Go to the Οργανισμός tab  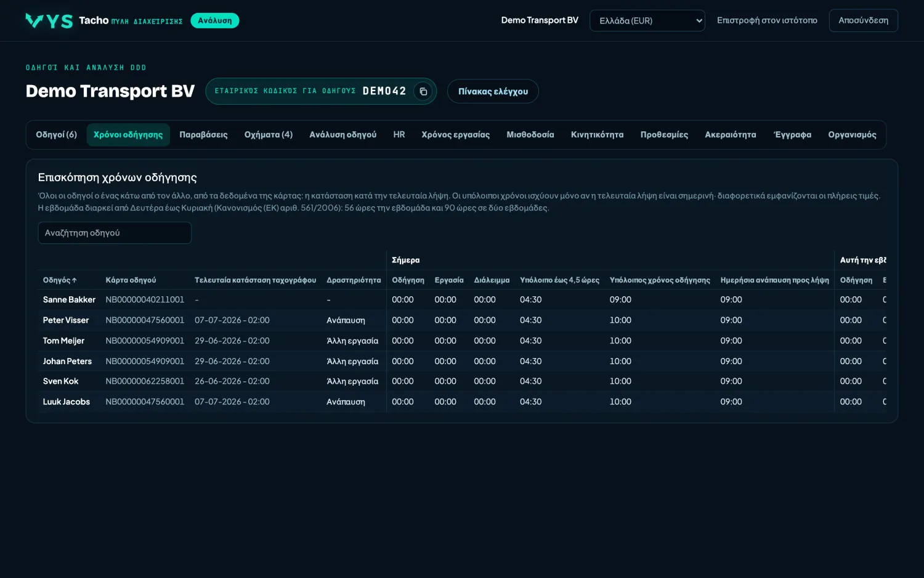pos(852,135)
